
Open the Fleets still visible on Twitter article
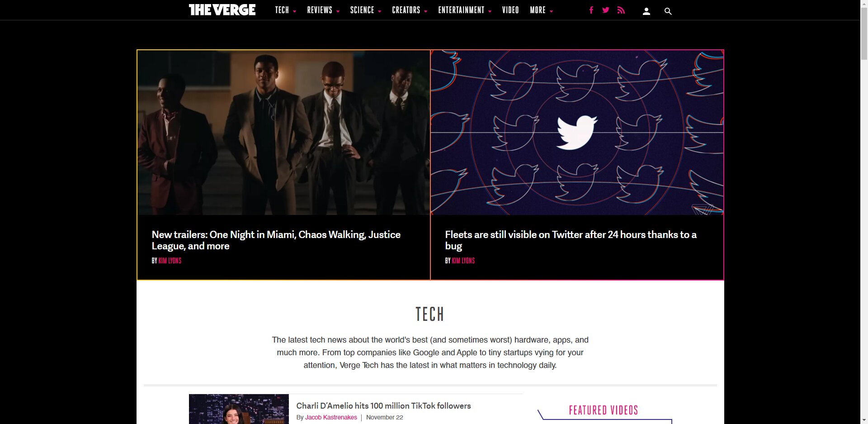[x=571, y=240]
